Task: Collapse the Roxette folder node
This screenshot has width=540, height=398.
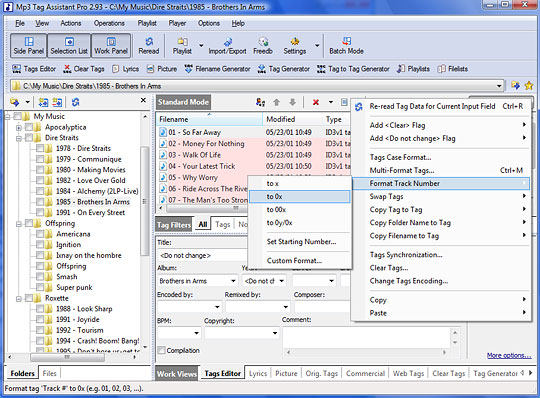Action: tap(19, 298)
